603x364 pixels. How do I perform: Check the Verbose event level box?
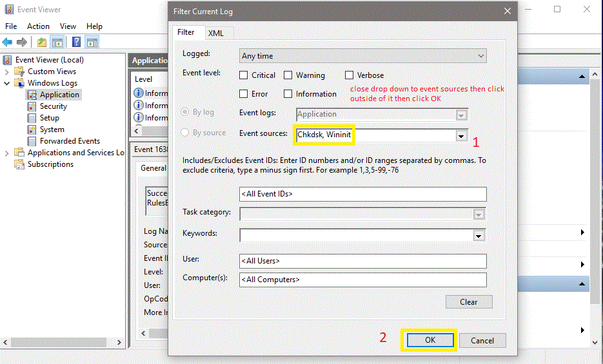tap(349, 75)
